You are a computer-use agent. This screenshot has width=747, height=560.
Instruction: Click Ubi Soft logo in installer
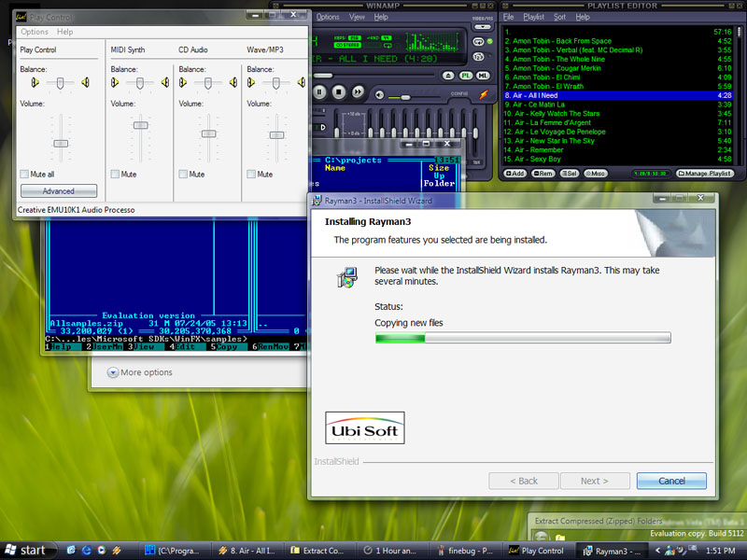365,428
